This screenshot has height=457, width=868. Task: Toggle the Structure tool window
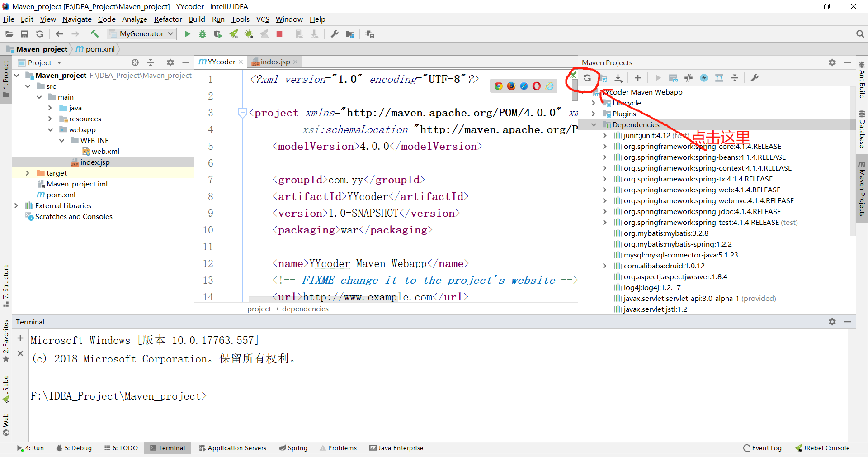(x=6, y=286)
